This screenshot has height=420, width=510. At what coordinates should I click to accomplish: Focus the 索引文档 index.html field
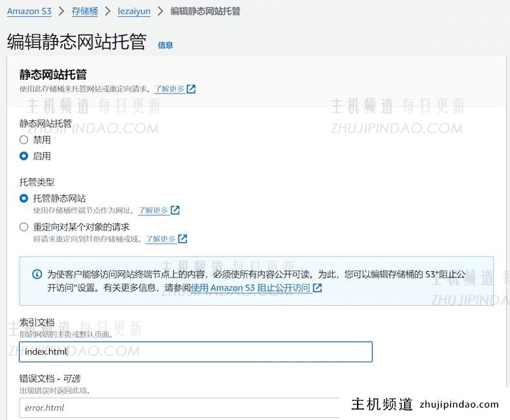click(195, 352)
